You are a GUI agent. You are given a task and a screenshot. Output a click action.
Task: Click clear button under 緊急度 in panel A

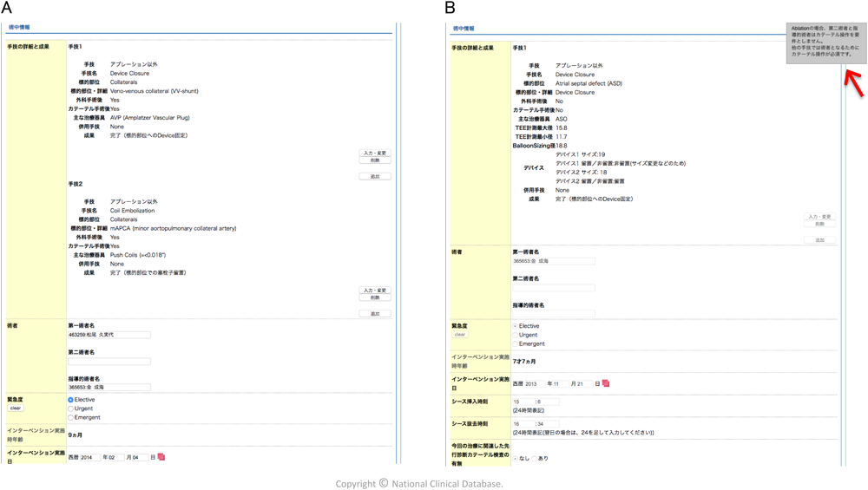[x=16, y=408]
